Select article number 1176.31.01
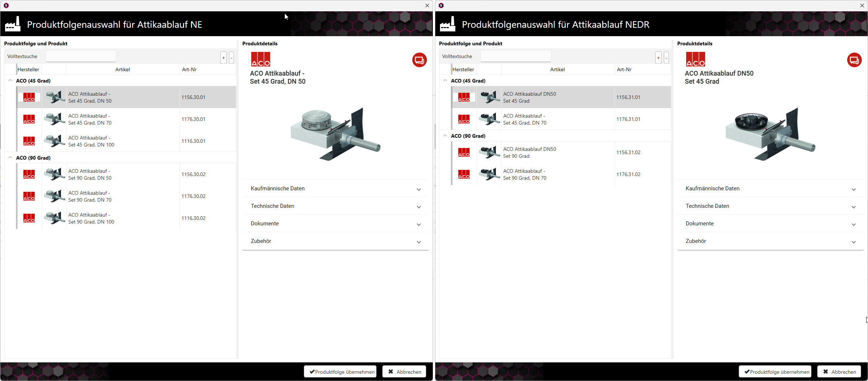The height and width of the screenshot is (381, 868). [x=628, y=119]
